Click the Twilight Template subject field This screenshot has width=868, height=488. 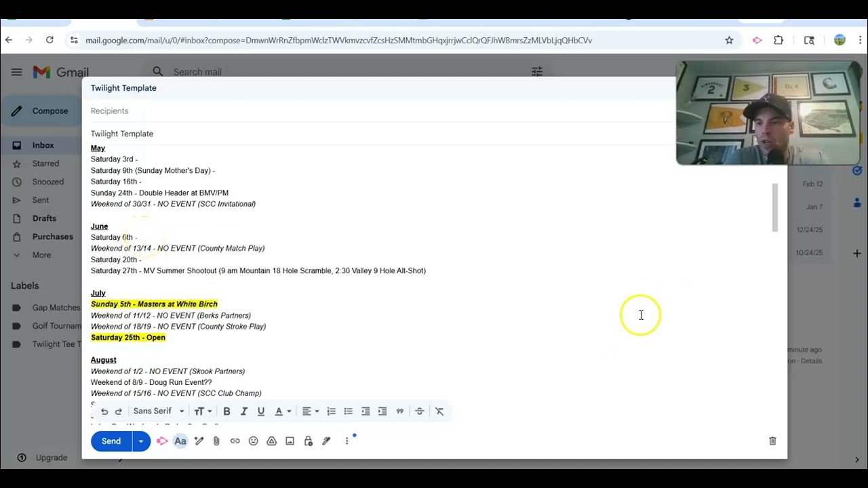click(380, 134)
